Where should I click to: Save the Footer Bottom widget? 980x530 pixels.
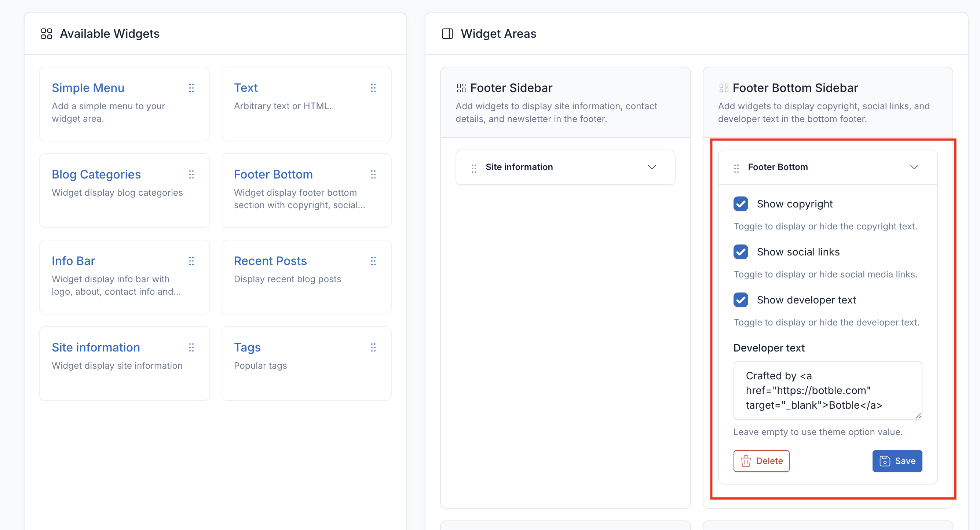click(897, 461)
